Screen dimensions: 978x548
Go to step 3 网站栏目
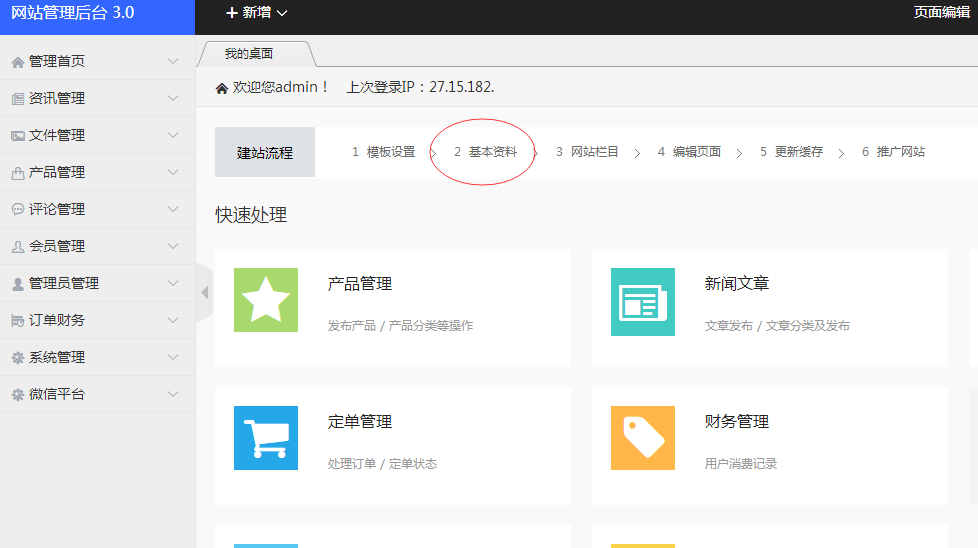click(x=588, y=152)
